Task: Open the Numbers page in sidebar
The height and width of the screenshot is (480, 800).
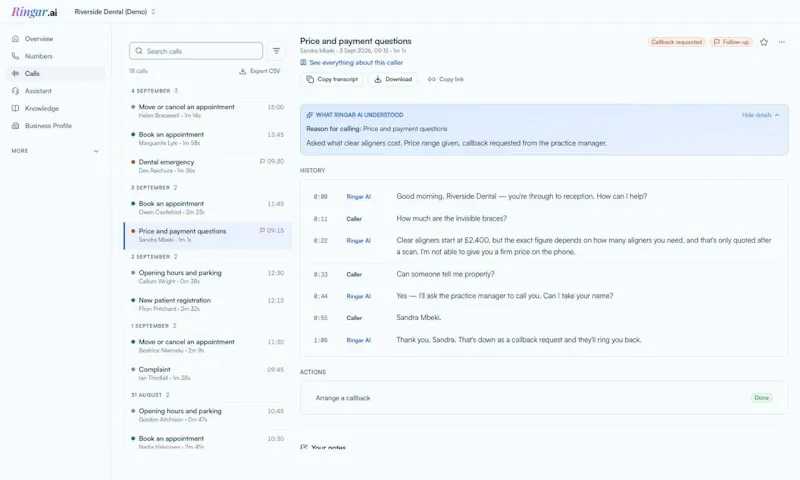Action: (56, 56)
